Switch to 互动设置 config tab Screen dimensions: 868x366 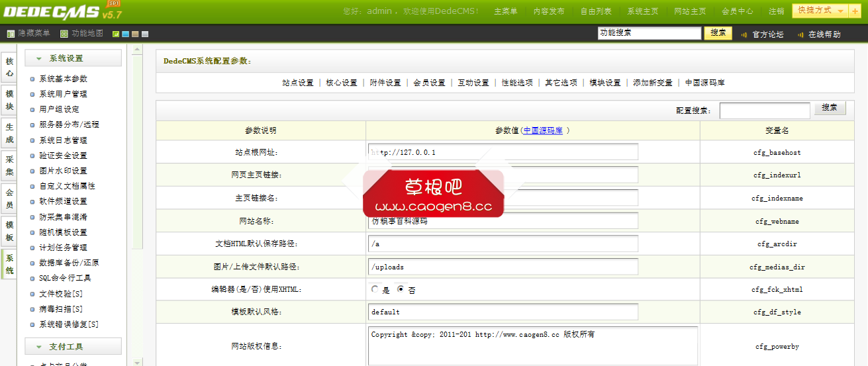[473, 83]
